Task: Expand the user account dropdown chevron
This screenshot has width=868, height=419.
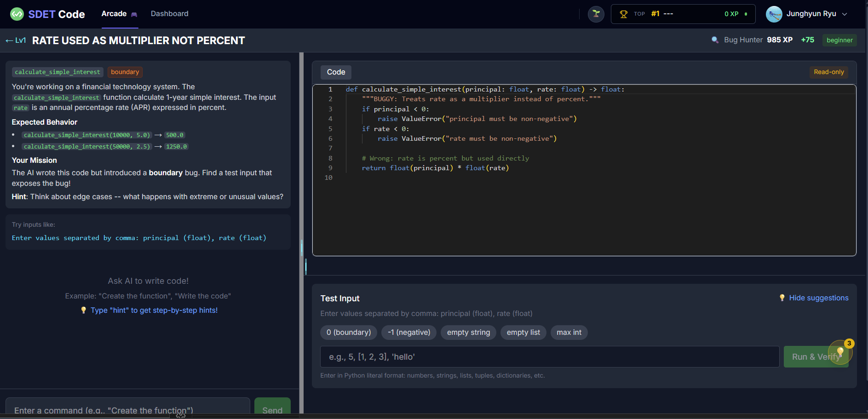Action: point(845,14)
